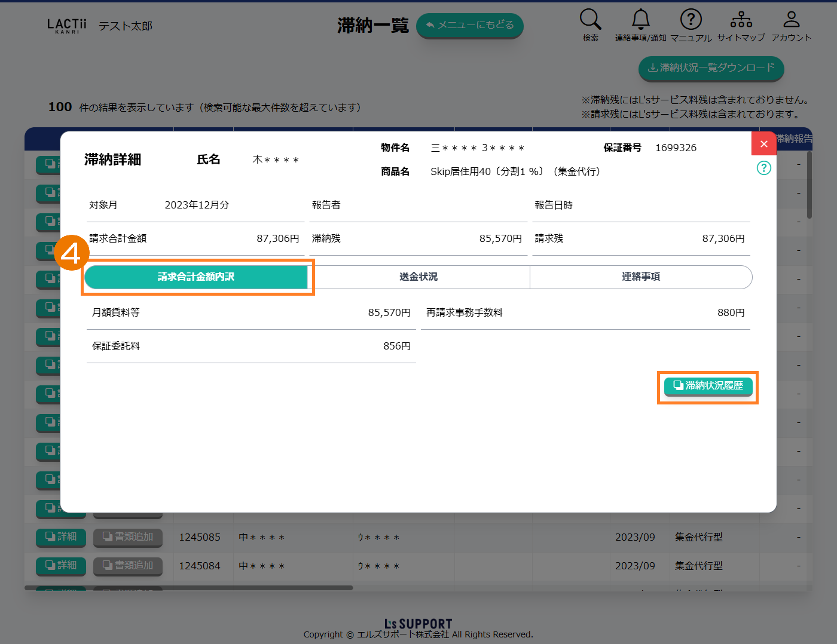The image size is (837, 644).
Task: Download 滞納状況一覧 list
Action: point(711,68)
